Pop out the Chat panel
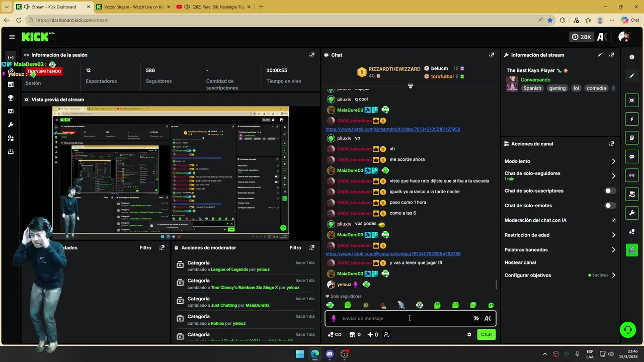Screen dimensions: 644x362 coord(492,55)
